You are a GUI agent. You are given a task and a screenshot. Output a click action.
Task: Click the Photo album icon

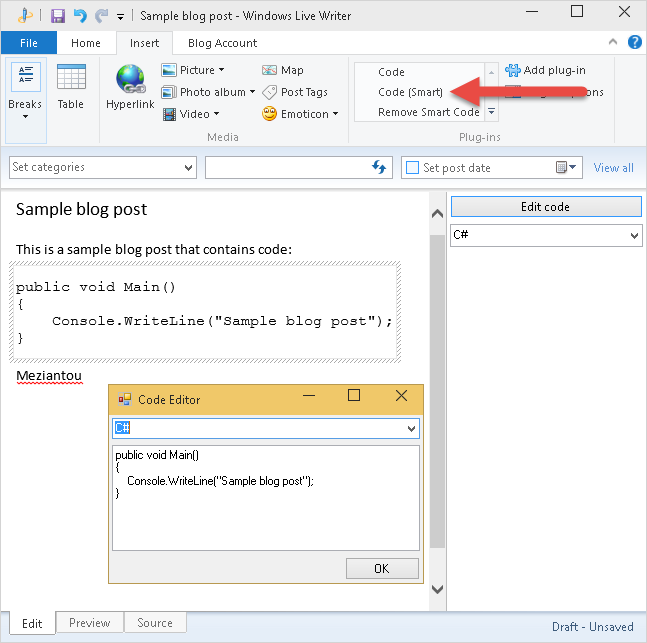(169, 92)
